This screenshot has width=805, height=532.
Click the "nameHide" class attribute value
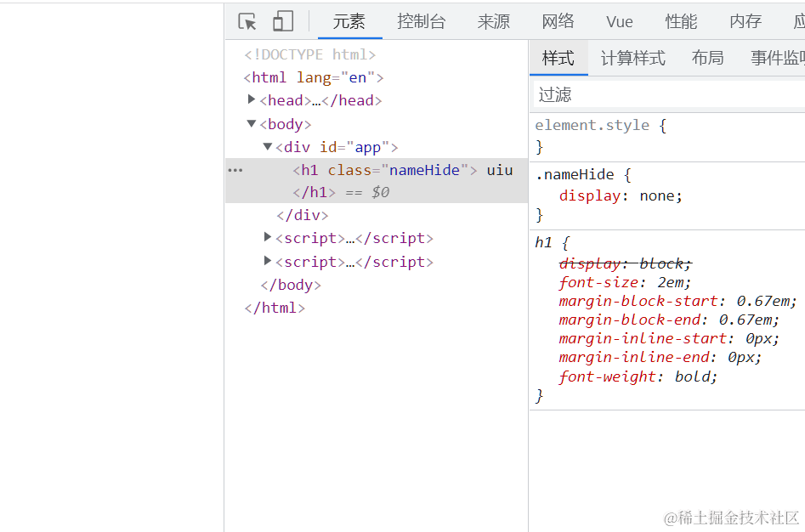click(x=424, y=170)
